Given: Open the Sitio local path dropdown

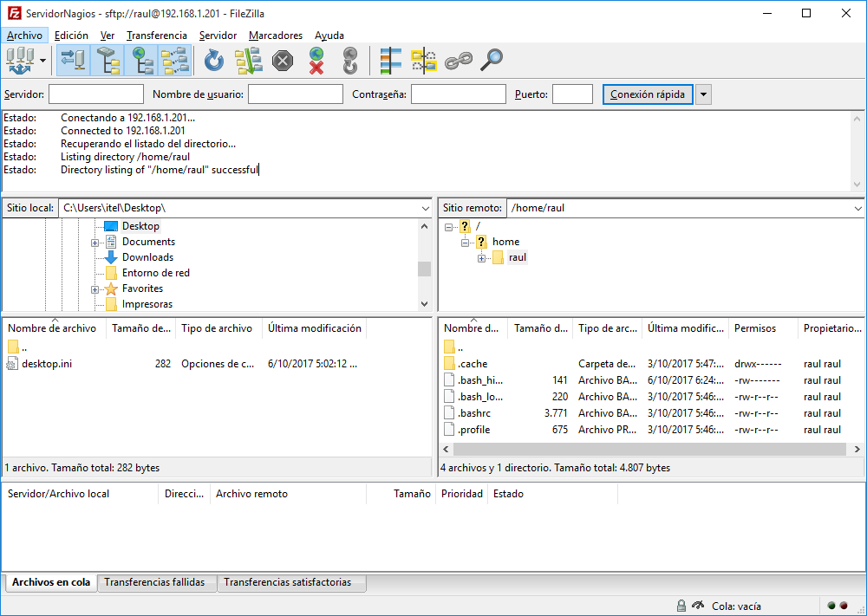Looking at the screenshot, I should (425, 208).
